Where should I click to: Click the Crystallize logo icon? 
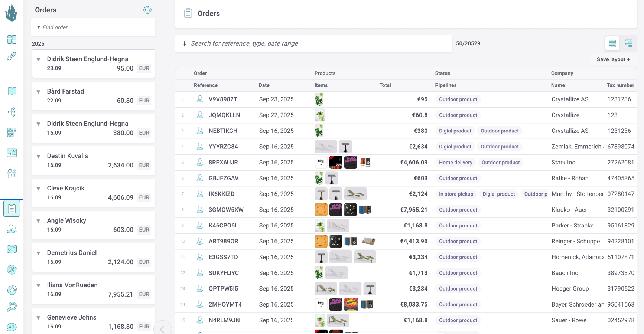point(12,13)
